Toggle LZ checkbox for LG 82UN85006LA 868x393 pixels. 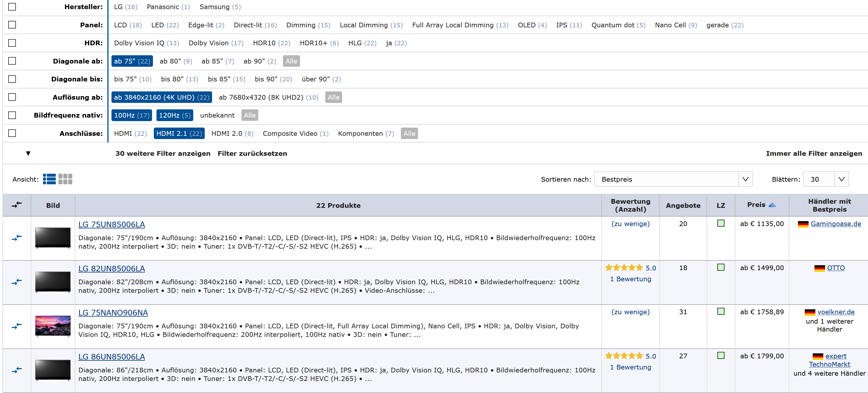(x=721, y=267)
